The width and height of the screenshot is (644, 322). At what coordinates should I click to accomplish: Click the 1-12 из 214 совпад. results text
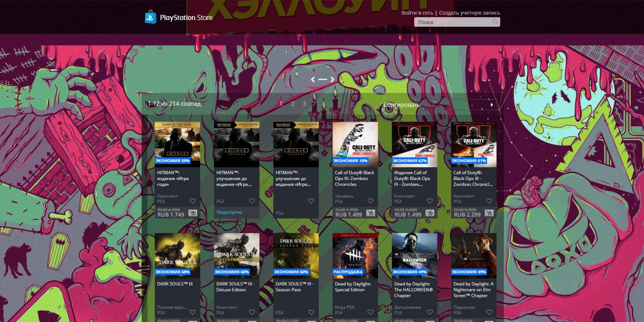click(175, 103)
